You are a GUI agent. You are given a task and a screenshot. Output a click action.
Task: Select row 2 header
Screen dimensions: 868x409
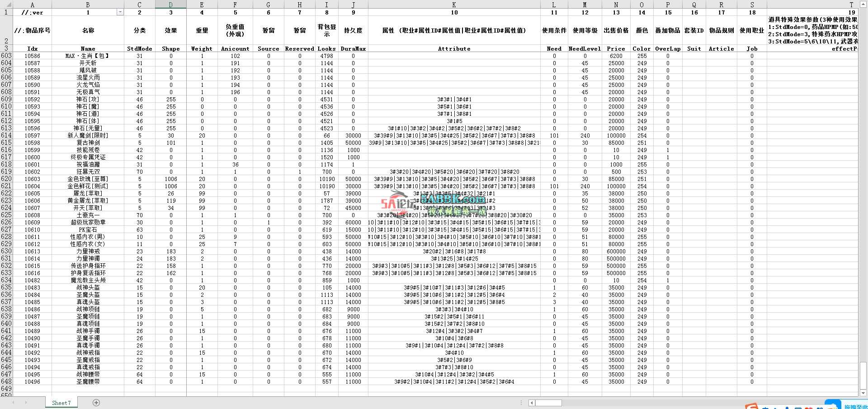tap(6, 30)
